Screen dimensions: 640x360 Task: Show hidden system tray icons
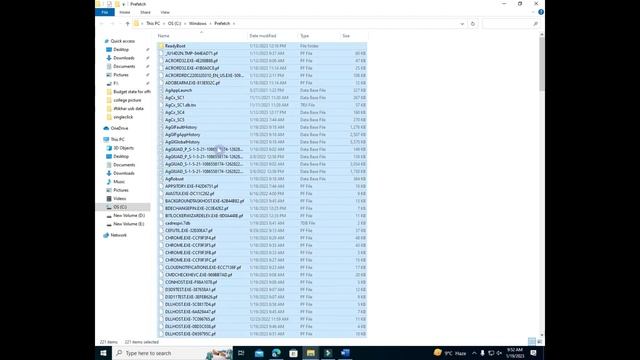click(474, 353)
